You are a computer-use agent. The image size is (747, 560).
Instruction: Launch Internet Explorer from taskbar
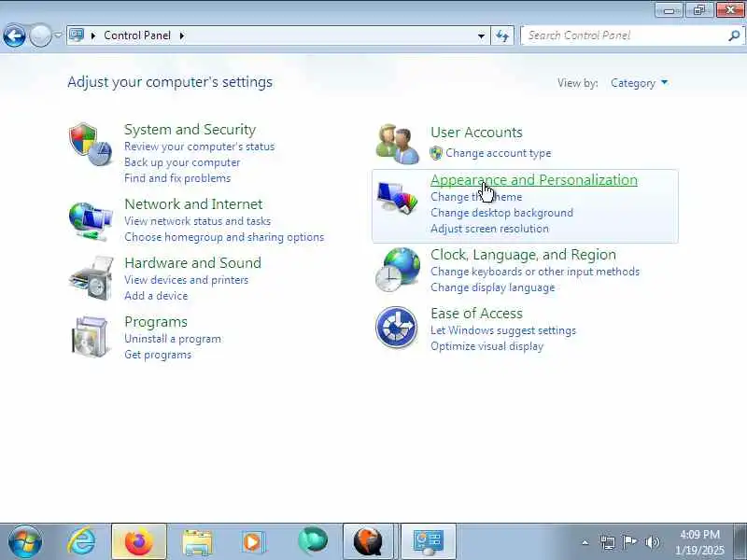[x=81, y=541]
